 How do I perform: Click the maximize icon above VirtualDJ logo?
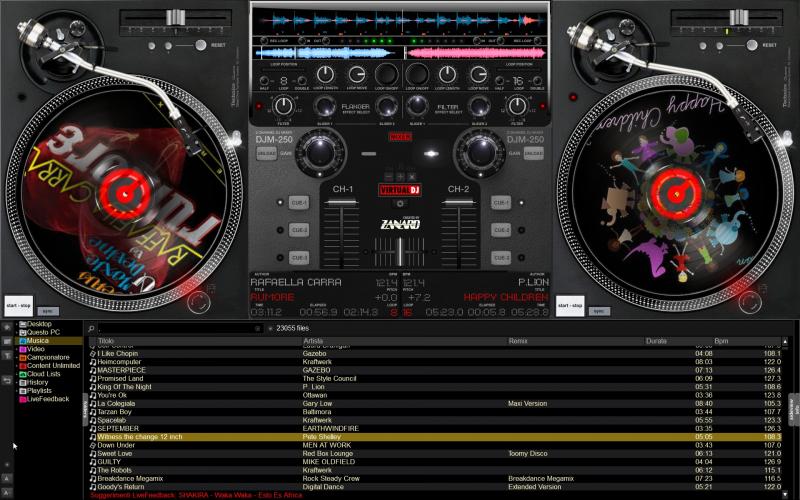point(400,177)
